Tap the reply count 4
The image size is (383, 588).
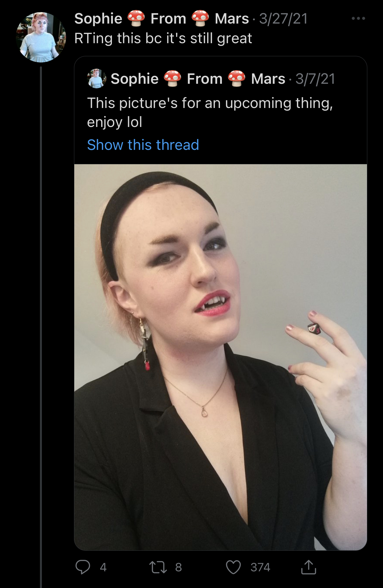coord(103,567)
